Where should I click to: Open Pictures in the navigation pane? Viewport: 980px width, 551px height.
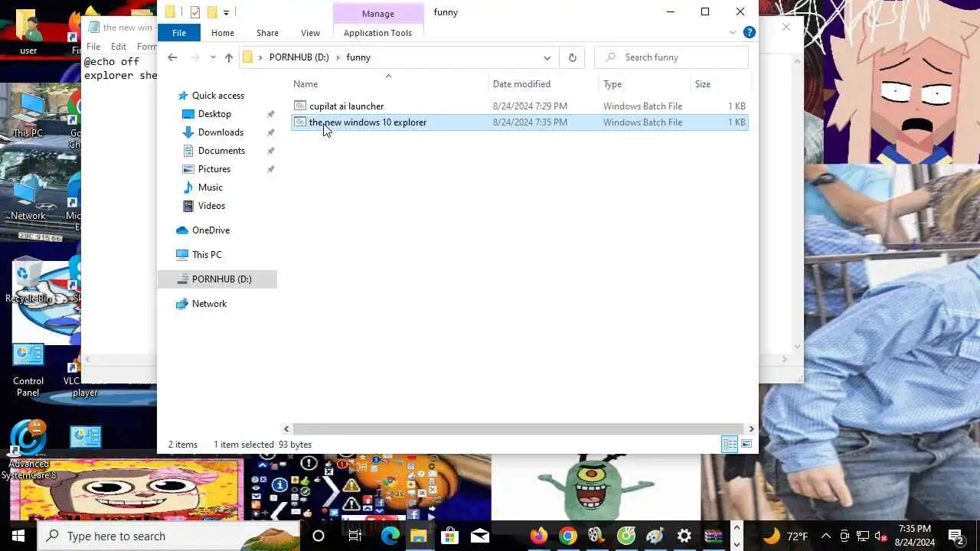point(214,169)
